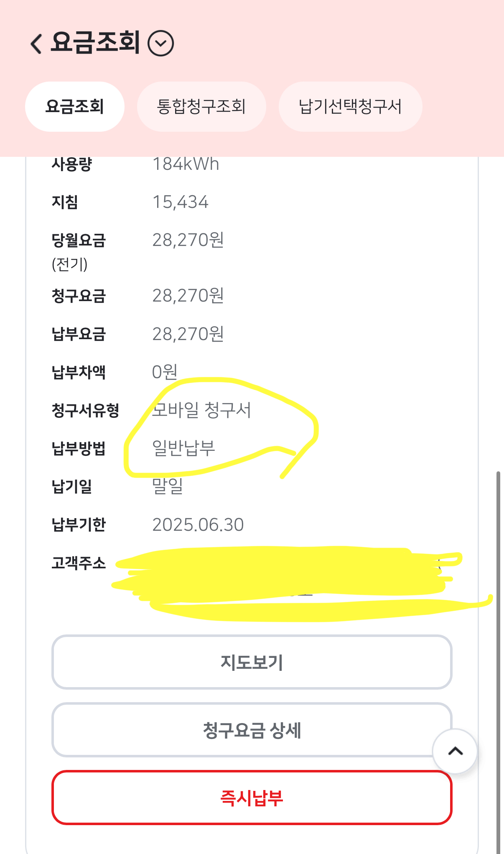The image size is (504, 854).
Task: Tap the 요금조회 page header title
Action: [x=95, y=43]
